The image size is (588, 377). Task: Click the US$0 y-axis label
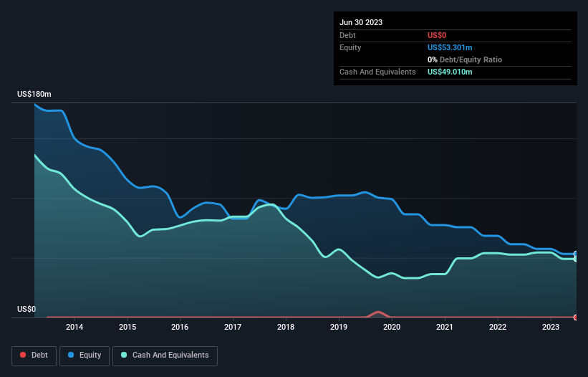26,309
